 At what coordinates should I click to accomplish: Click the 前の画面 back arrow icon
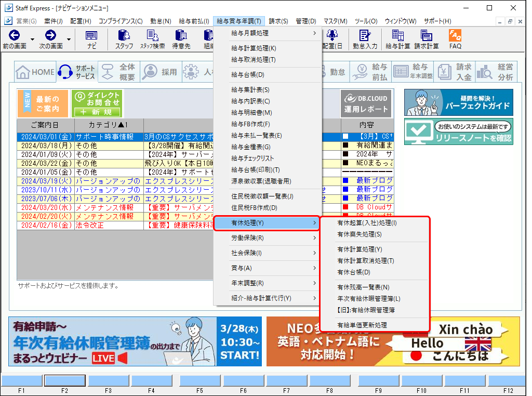(x=14, y=35)
